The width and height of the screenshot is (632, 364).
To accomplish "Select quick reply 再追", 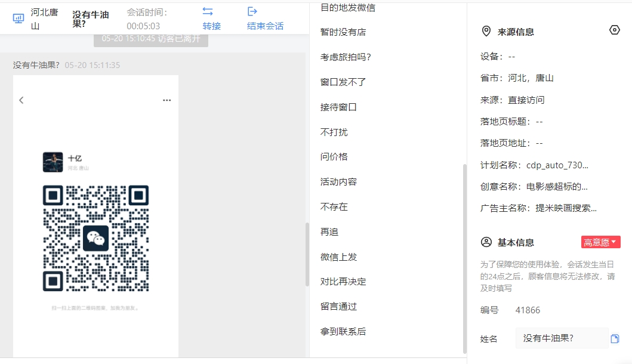I will pos(329,232).
